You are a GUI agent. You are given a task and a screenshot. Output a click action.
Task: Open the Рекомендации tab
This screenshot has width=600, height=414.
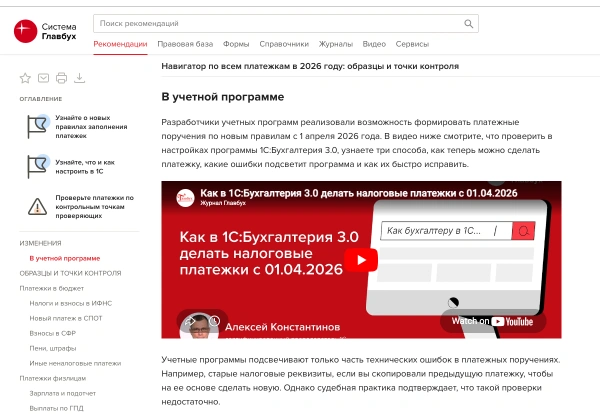click(x=120, y=44)
